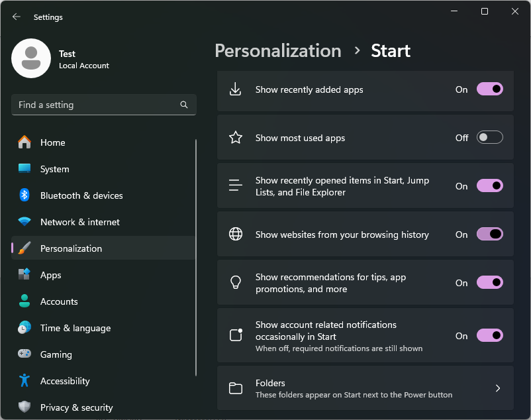
Task: Open Time & language settings
Action: point(103,328)
